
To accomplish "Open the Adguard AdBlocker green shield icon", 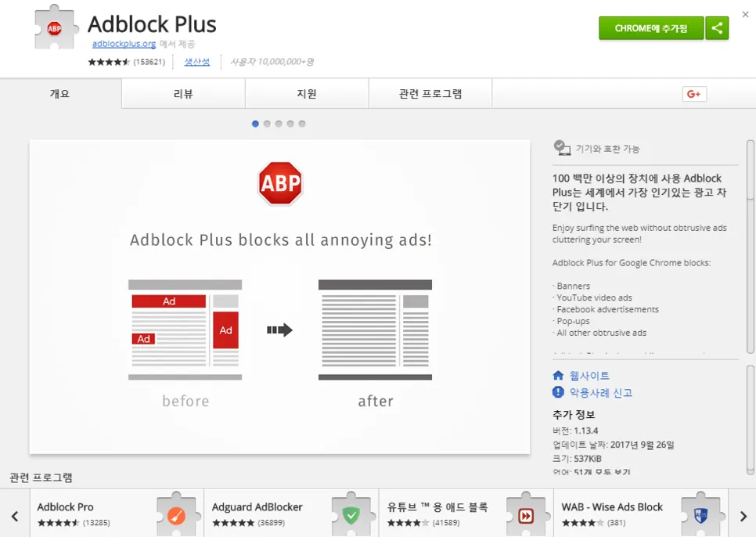I will (351, 515).
